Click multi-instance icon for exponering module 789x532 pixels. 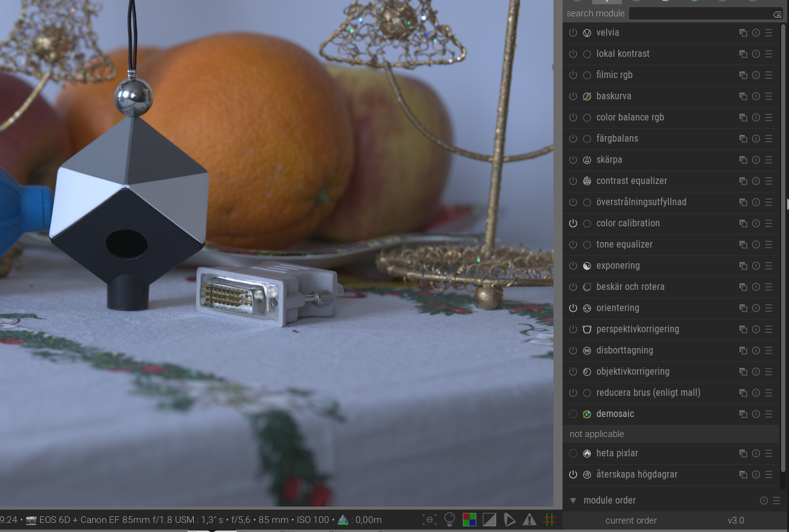coord(743,266)
